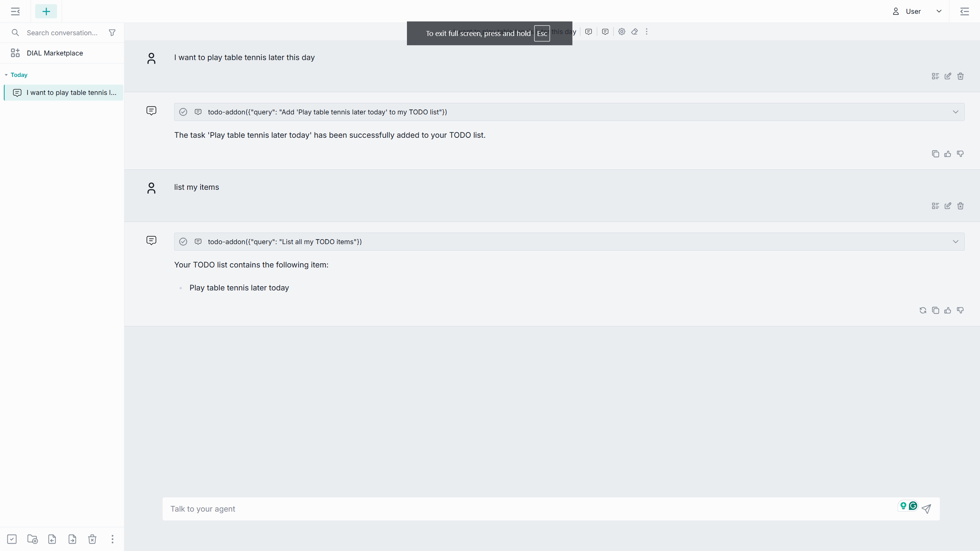The height and width of the screenshot is (551, 980).
Task: Delete the 'list my items' message
Action: 960,206
